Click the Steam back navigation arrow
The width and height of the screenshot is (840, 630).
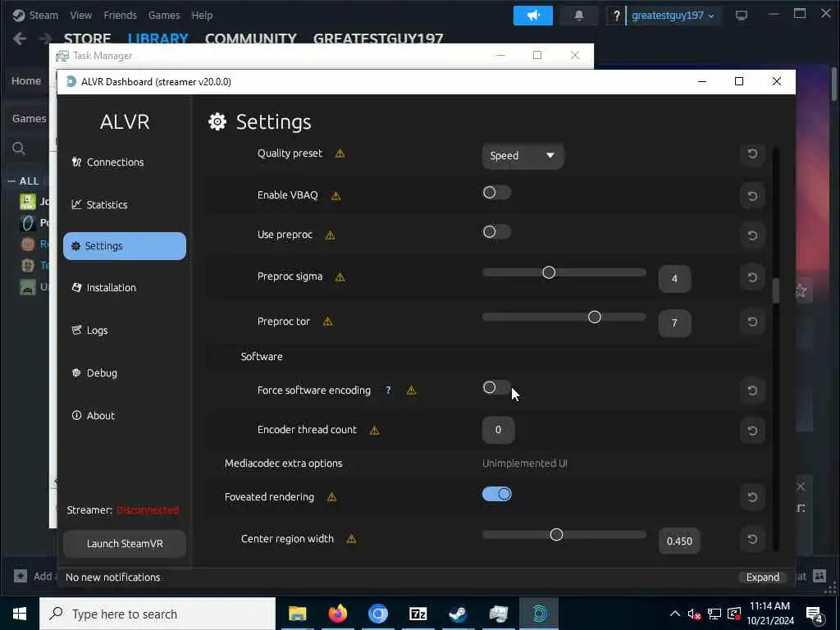(x=20, y=39)
